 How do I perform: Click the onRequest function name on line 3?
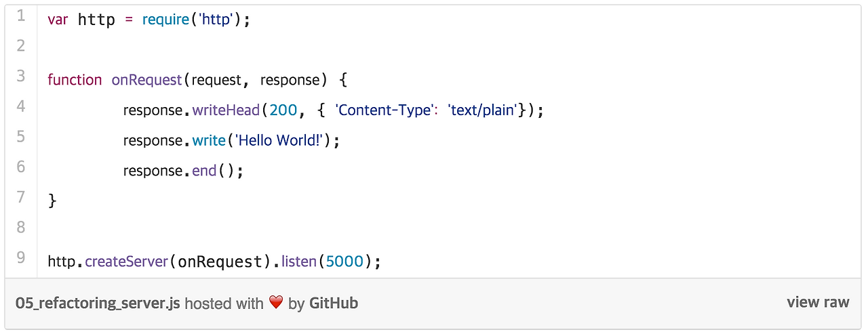[146, 80]
